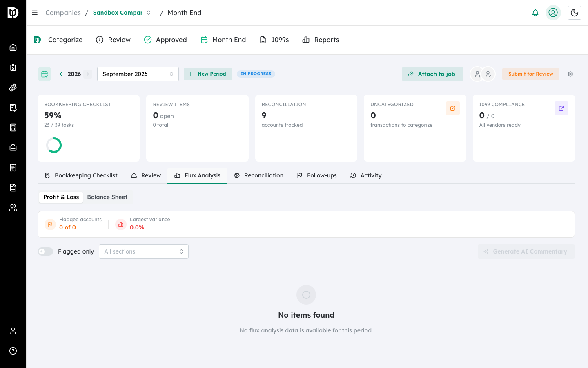Click the Month End breadcrumb
This screenshot has height=368, width=588.
click(185, 13)
